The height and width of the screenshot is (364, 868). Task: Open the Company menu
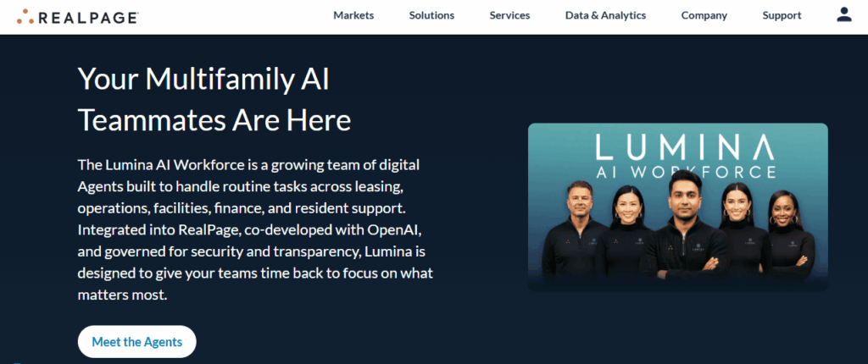[704, 15]
